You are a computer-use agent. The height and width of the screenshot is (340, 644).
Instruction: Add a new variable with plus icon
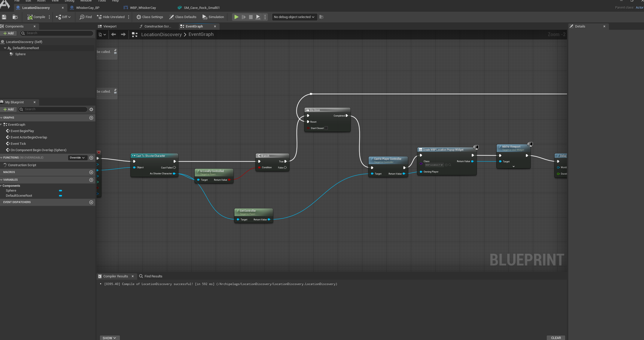tap(91, 180)
